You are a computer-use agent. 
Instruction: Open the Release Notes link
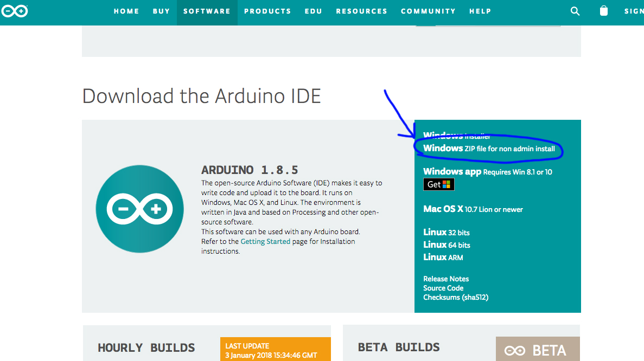pos(445,279)
